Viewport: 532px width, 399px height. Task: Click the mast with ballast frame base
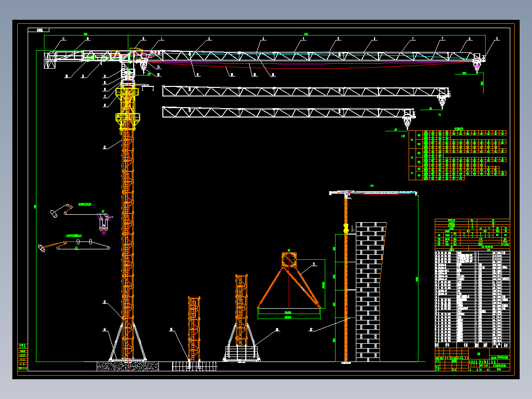[x=242, y=318]
